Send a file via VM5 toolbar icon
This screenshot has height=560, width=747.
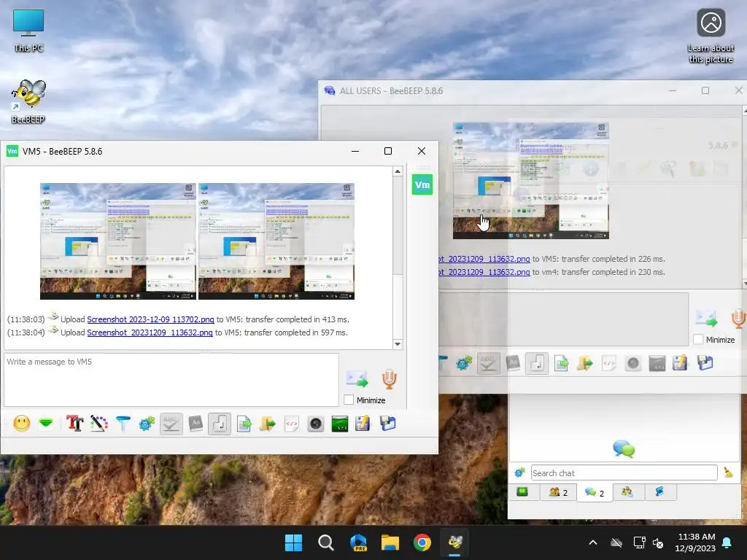(x=244, y=424)
